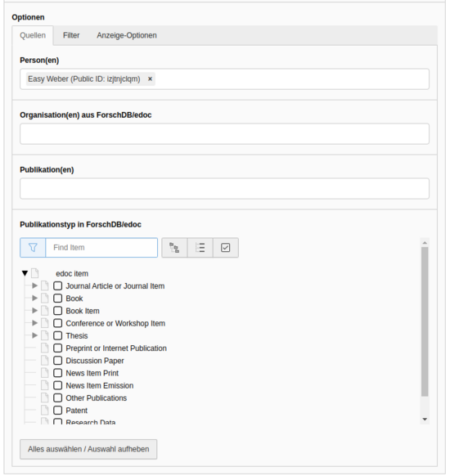The height and width of the screenshot is (476, 450).
Task: Check the Book checkbox
Action: [x=58, y=299]
